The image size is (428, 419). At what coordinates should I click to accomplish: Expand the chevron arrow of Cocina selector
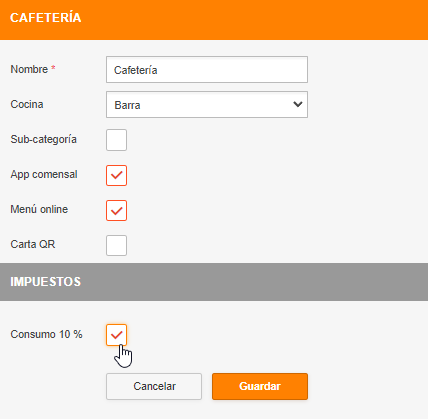[x=297, y=104]
